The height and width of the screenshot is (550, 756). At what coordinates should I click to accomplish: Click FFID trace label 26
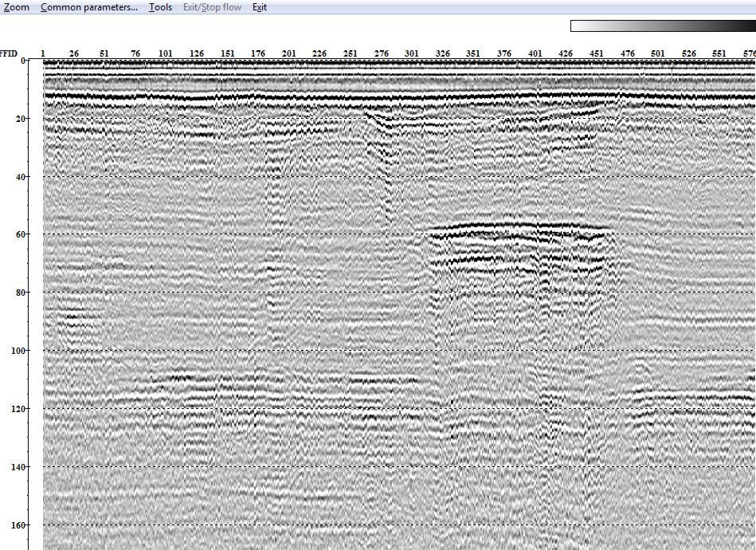tap(74, 53)
